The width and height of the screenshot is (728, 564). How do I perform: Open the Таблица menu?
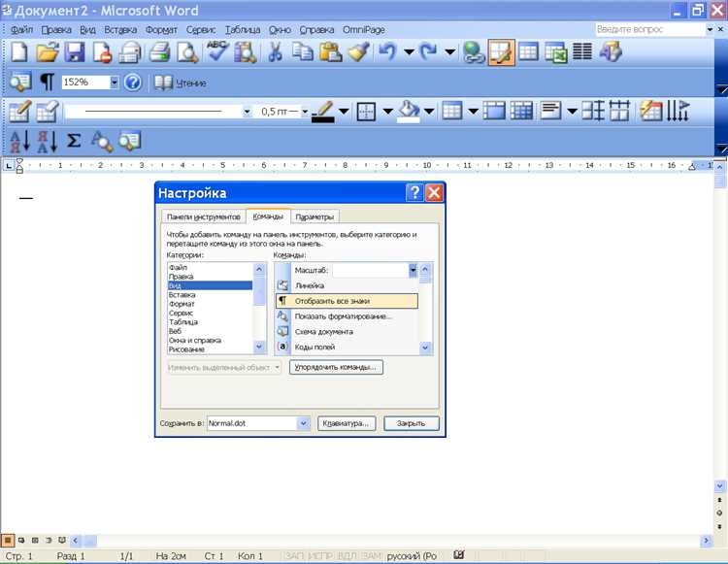coord(243,30)
